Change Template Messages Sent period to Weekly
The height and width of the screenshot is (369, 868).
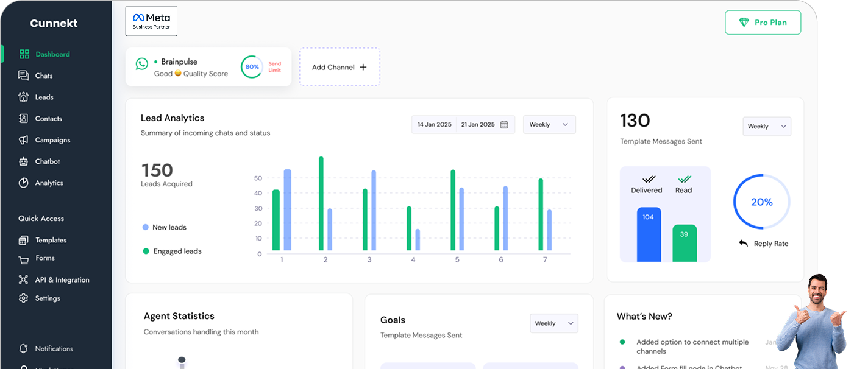coord(766,126)
